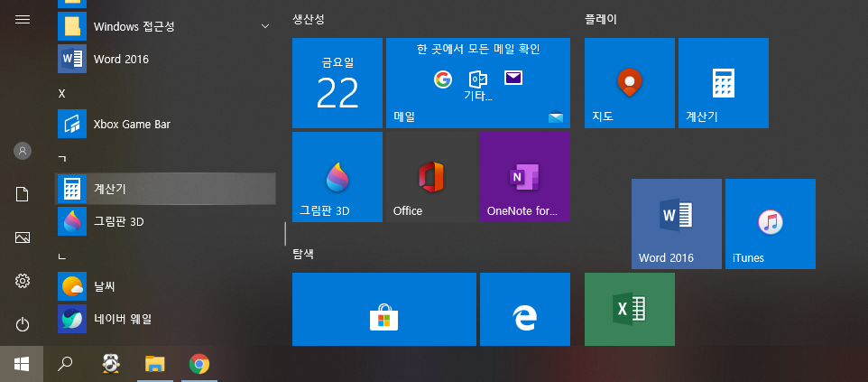
Task: Click the 플레이 group title
Action: (601, 19)
